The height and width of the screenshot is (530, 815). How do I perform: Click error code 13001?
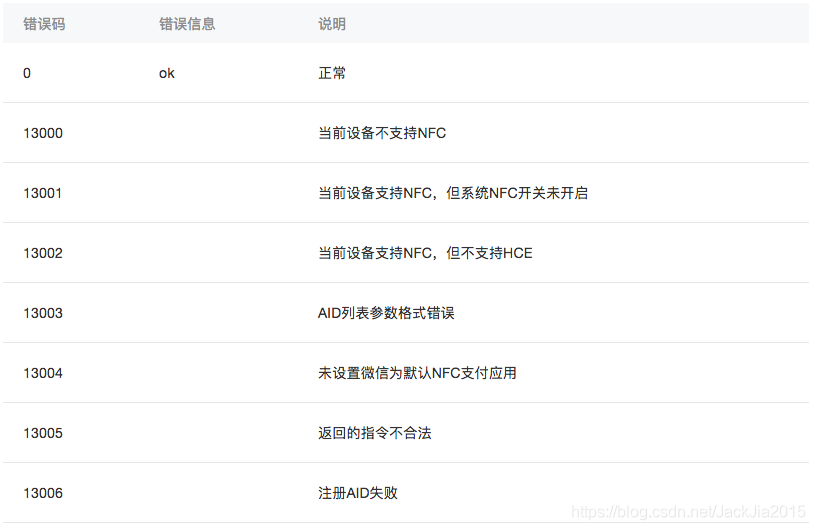tap(43, 193)
